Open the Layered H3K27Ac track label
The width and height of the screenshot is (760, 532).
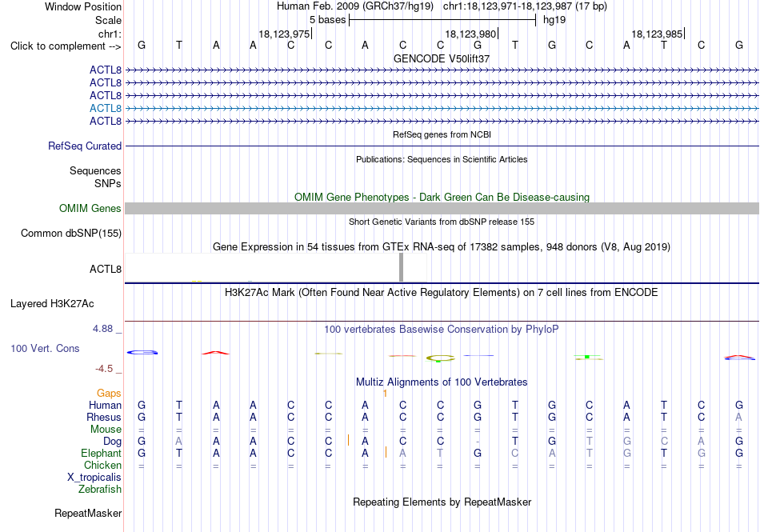(52, 304)
